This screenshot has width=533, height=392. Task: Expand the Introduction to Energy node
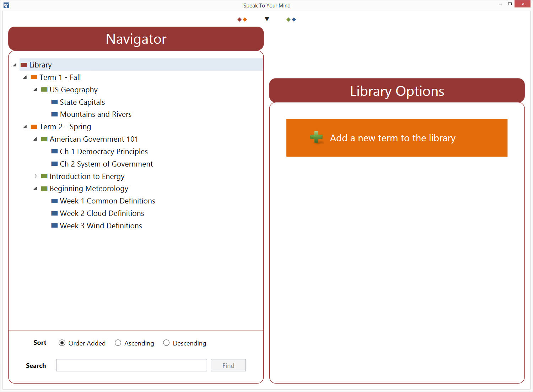(x=36, y=176)
